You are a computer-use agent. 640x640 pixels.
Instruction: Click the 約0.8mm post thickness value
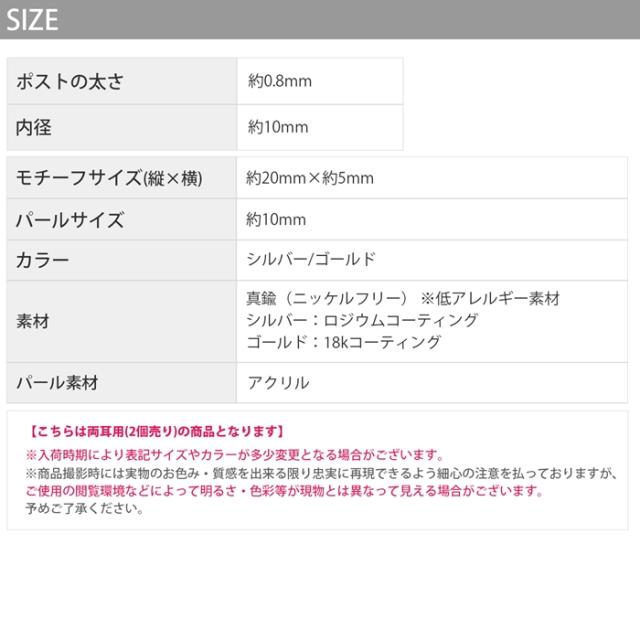pos(281,82)
